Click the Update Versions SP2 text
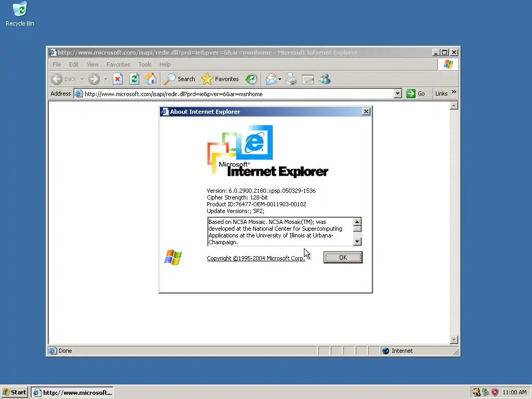 click(x=235, y=211)
